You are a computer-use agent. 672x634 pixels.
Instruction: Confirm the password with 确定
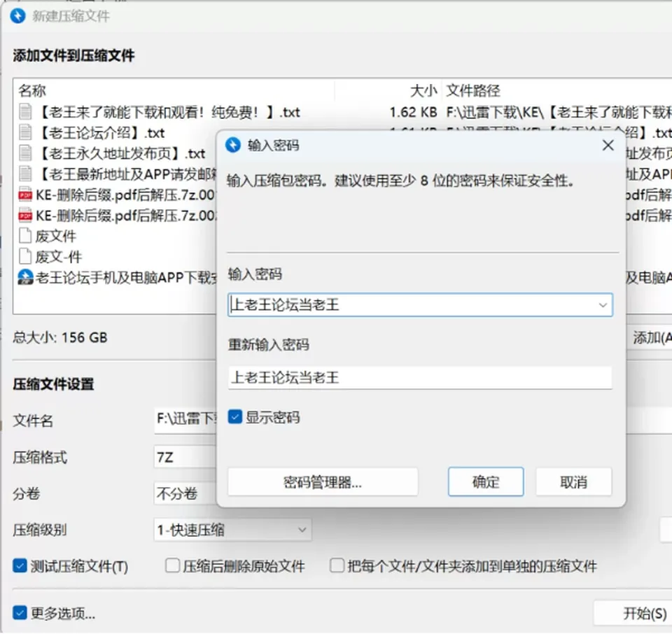[x=486, y=482]
